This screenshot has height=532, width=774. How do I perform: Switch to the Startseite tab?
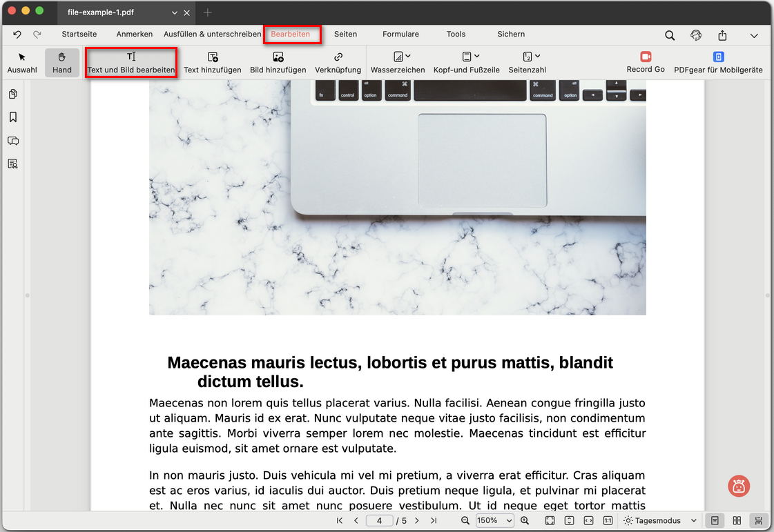79,34
